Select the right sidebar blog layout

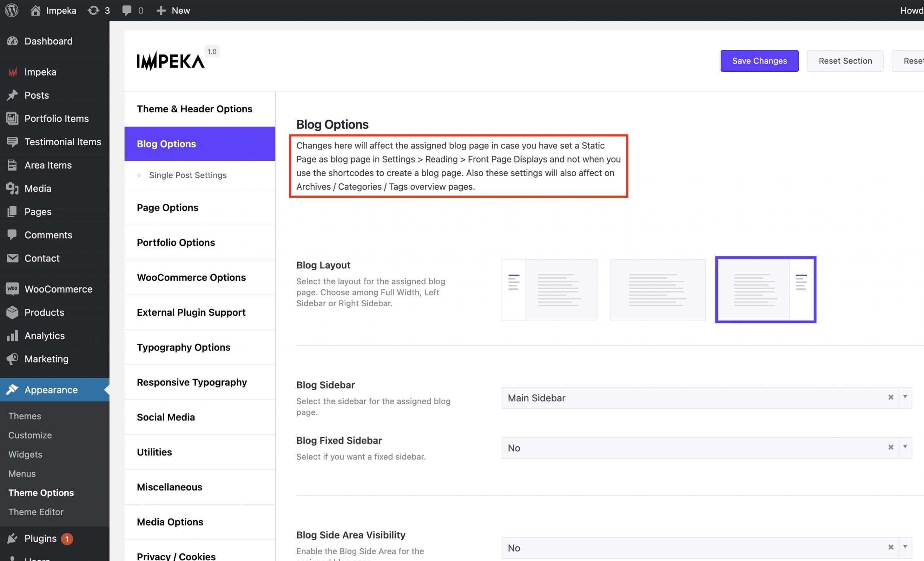(x=766, y=290)
